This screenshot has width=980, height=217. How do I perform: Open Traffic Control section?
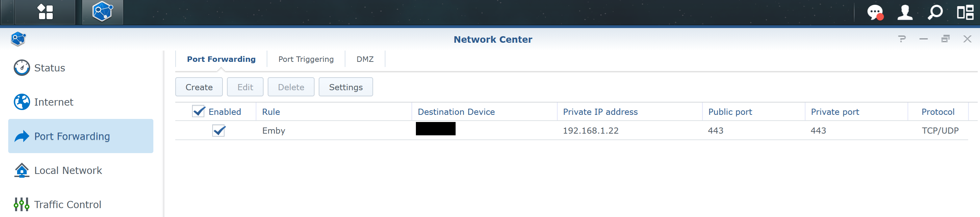coord(67,205)
